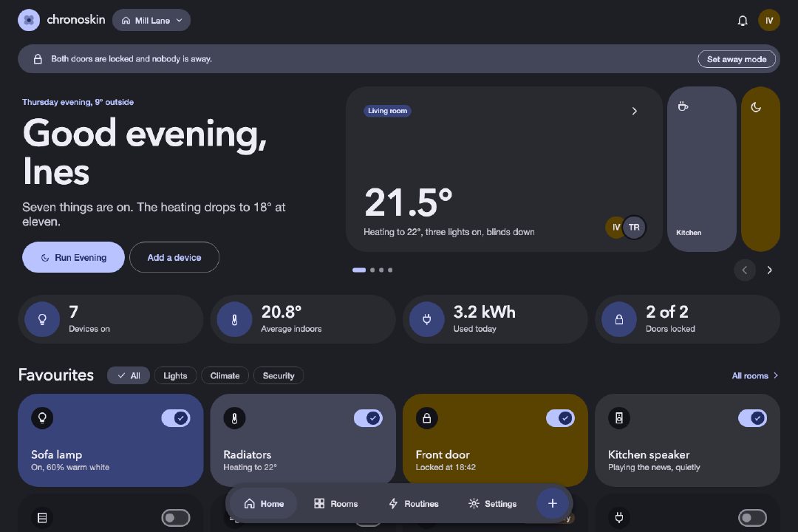
Task: Click the Front door lock icon
Action: [427, 418]
